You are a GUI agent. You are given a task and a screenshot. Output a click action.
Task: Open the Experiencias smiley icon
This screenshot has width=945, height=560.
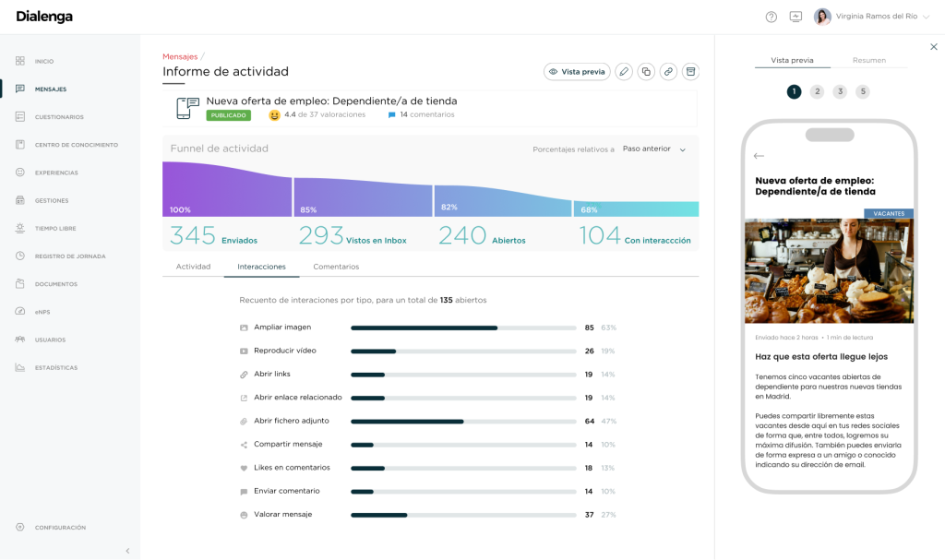click(x=20, y=173)
